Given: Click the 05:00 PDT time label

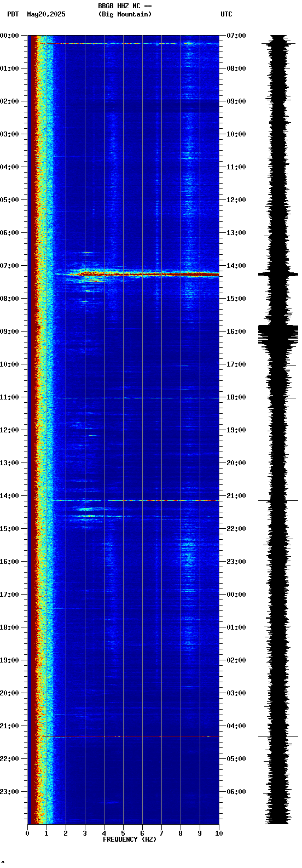Looking at the screenshot, I should [9, 200].
